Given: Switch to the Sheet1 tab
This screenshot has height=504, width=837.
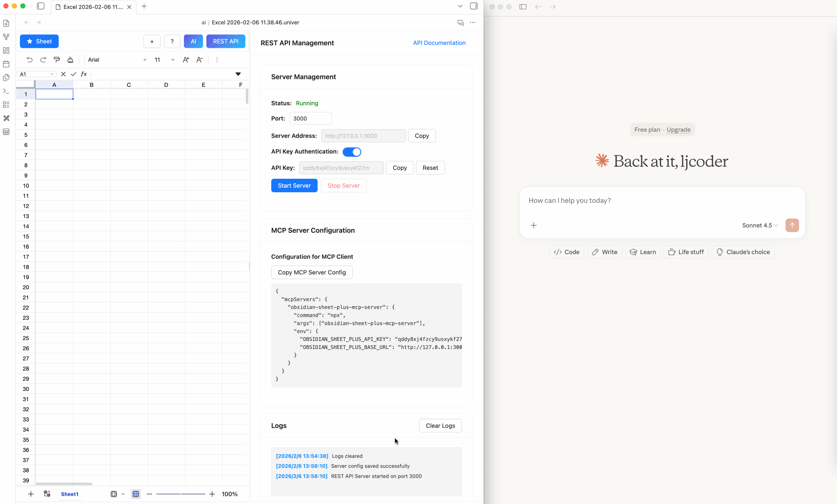Looking at the screenshot, I should (70, 494).
